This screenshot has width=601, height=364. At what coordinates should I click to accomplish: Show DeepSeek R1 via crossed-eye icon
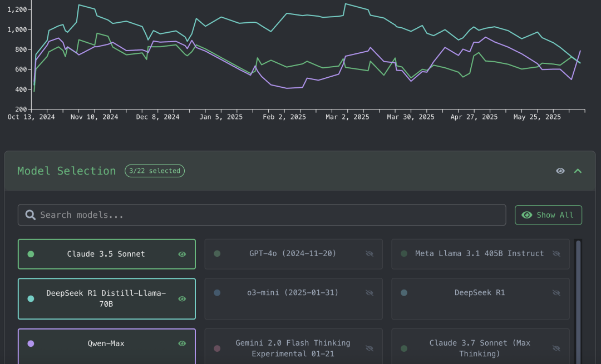pyautogui.click(x=556, y=293)
